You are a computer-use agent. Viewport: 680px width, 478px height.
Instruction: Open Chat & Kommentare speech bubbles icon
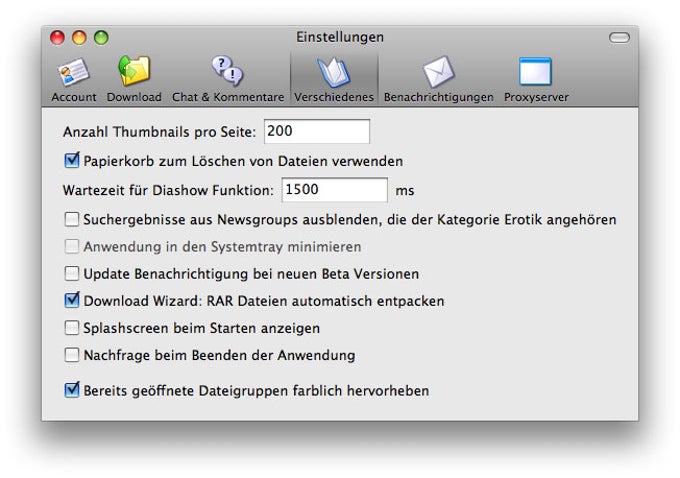coord(228,71)
